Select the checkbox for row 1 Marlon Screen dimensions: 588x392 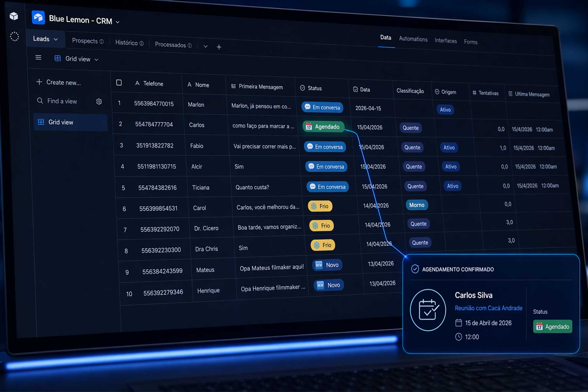click(x=120, y=104)
